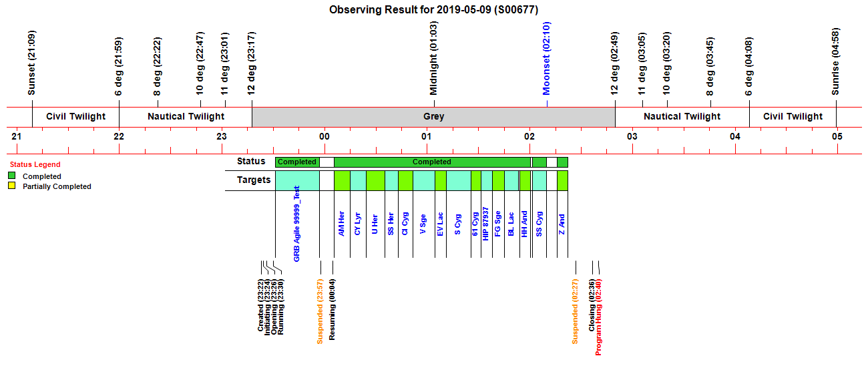Click the Opening (23:26) event label

274,307
